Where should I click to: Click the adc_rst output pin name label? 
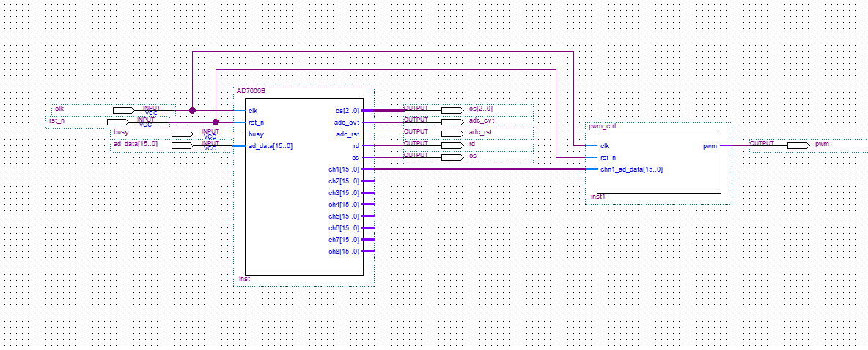click(x=480, y=132)
